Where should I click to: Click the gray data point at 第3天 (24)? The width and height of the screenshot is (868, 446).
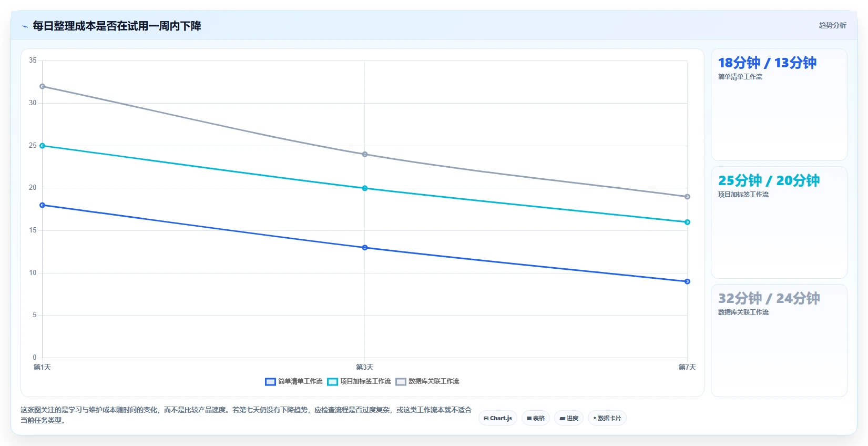[365, 154]
